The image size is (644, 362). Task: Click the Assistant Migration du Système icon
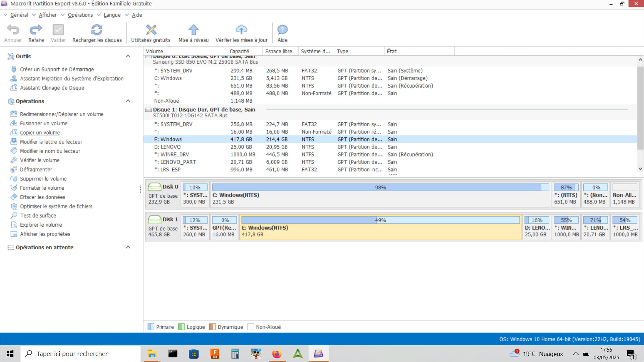(x=14, y=78)
